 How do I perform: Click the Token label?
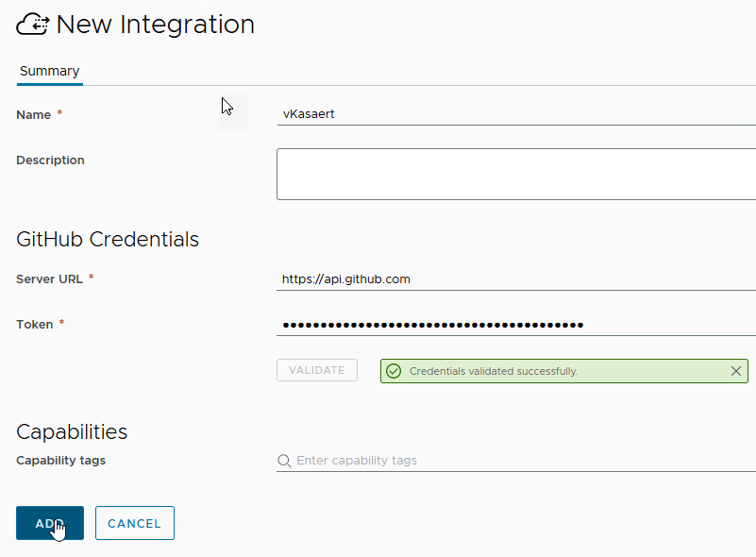coord(35,325)
